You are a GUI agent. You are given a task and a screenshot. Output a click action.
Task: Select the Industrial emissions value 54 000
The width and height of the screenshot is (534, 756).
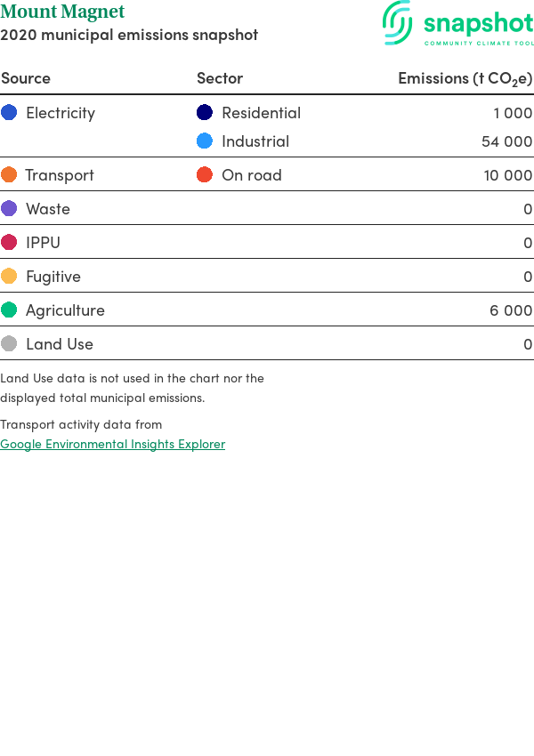click(506, 141)
